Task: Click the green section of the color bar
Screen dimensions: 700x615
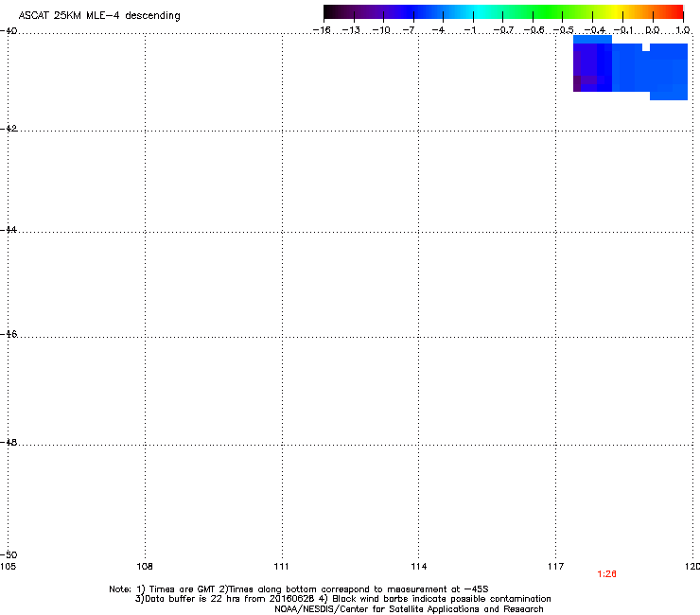Action: (x=547, y=12)
